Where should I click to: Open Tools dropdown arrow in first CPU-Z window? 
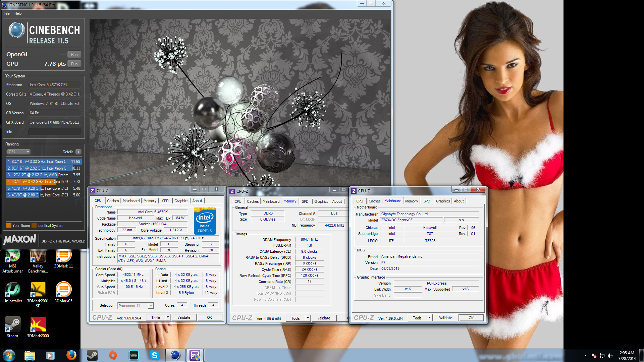[168, 317]
